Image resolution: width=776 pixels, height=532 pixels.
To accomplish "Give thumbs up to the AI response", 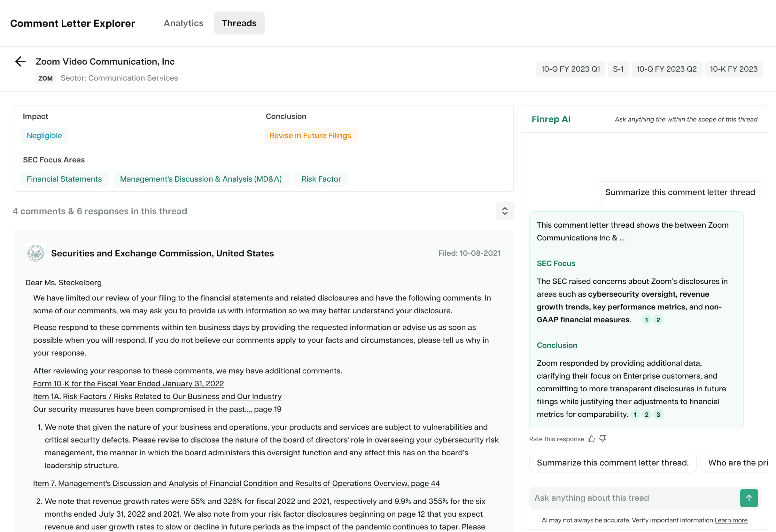I will coord(591,439).
